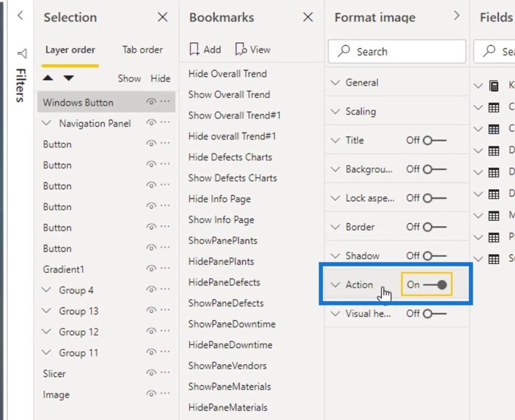Image resolution: width=515 pixels, height=420 pixels.
Task: Select the ShowPaneDefects bookmark
Action: click(226, 303)
